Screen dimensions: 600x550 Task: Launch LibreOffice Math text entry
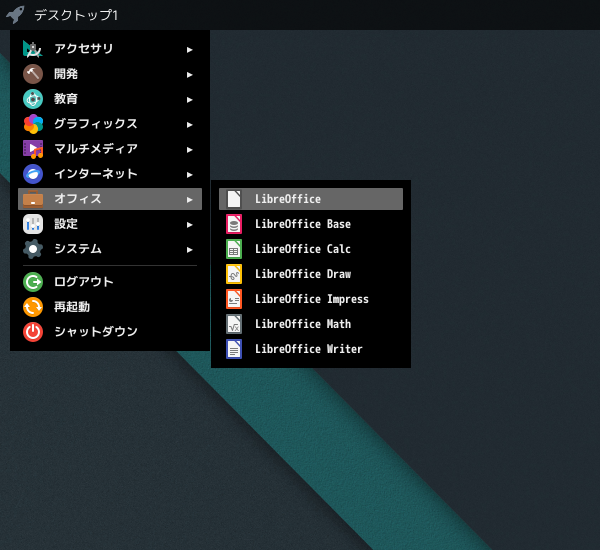[303, 324]
